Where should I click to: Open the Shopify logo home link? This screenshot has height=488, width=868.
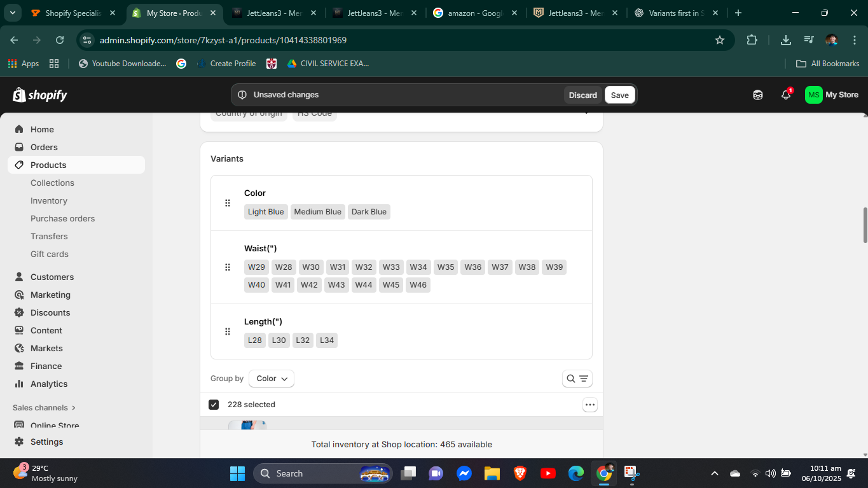click(x=40, y=95)
